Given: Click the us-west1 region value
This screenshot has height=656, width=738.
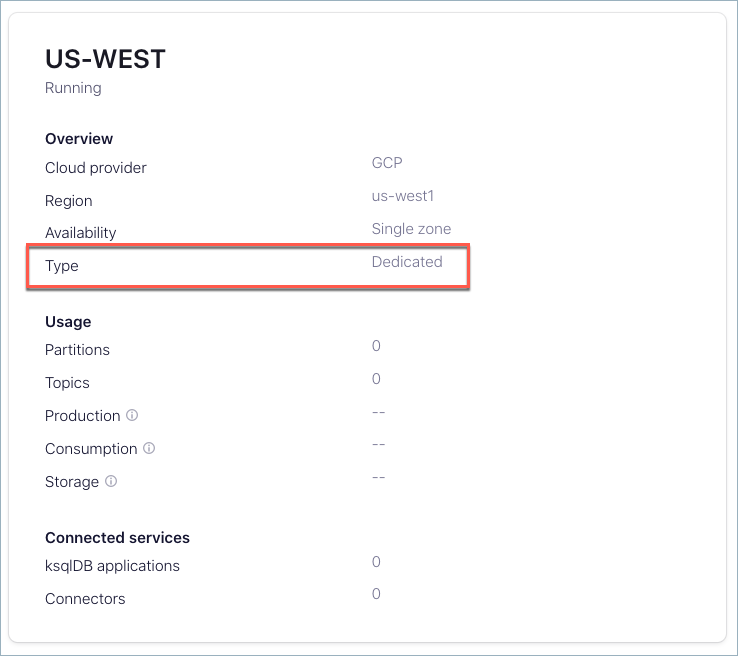Looking at the screenshot, I should 402,196.
